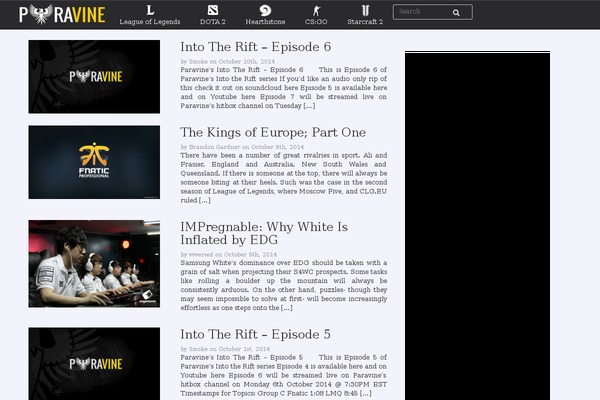Click the Paravine logo in header
Screen dimensions: 600x400
pyautogui.click(x=62, y=15)
